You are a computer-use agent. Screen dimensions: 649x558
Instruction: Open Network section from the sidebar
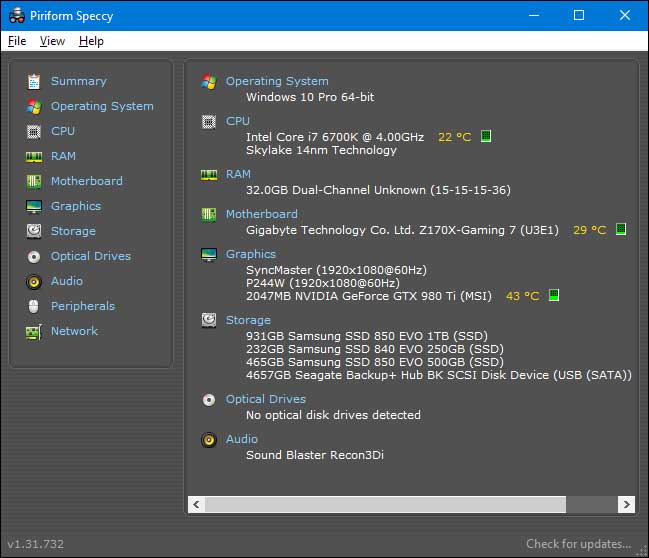74,331
